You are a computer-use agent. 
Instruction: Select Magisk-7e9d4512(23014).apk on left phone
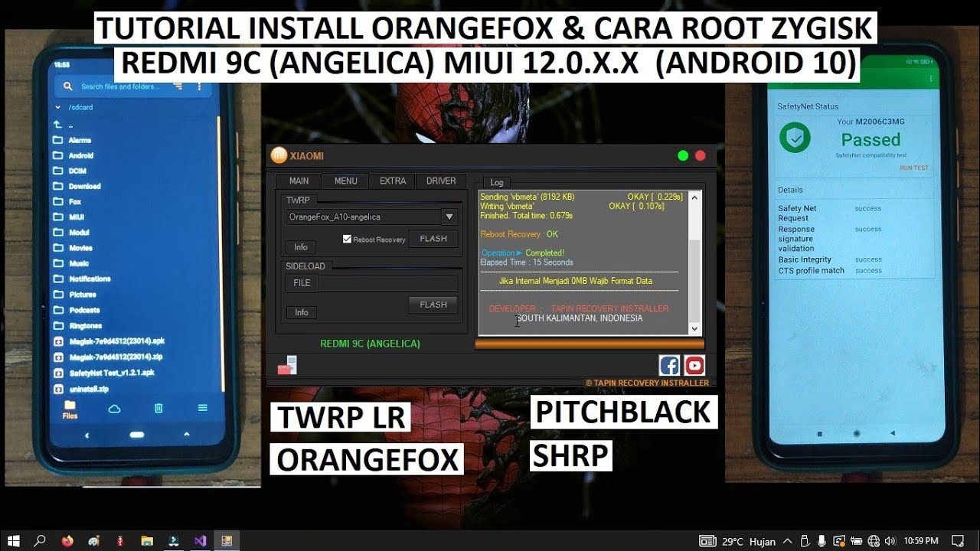click(x=108, y=341)
